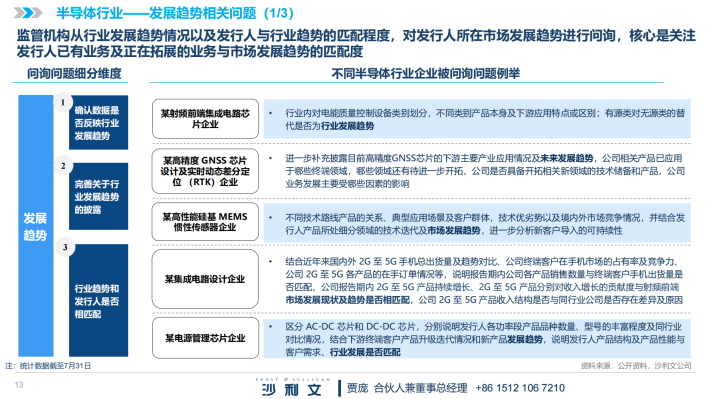The height and width of the screenshot is (399, 710).
Task: Click the numbered circle badge 2
Action: click(63, 166)
